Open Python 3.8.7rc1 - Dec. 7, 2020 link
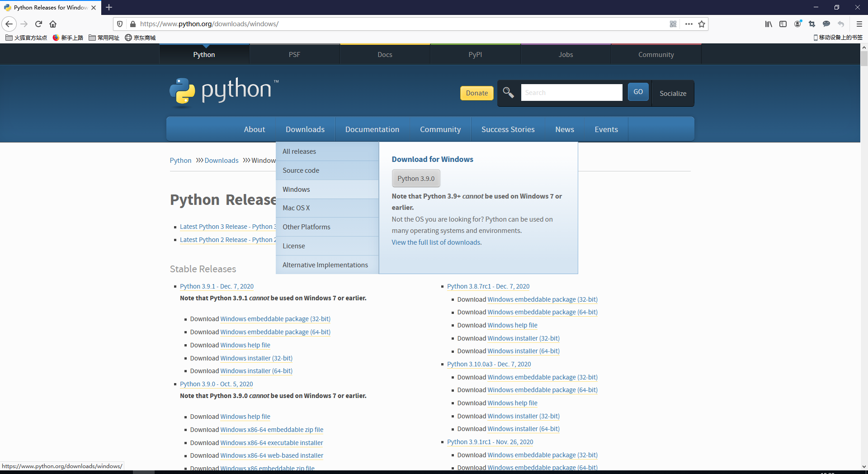 tap(488, 286)
